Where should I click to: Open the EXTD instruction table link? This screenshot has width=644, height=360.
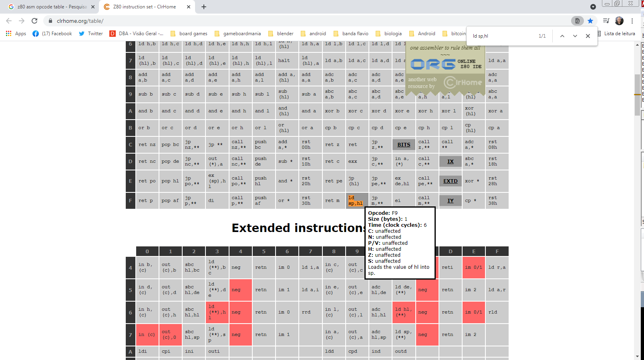click(450, 181)
